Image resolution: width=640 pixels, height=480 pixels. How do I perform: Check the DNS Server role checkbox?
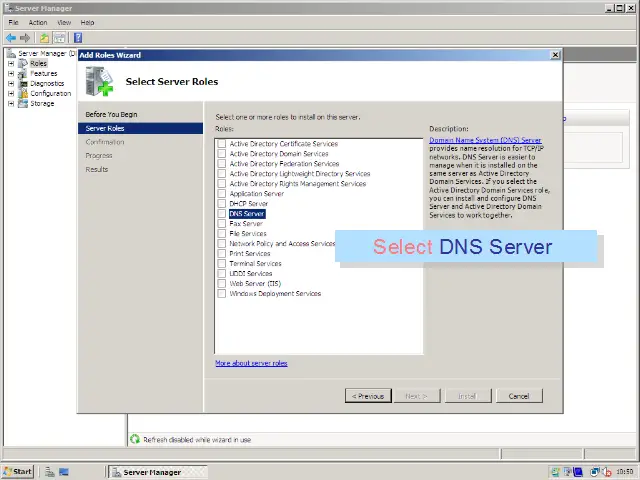tap(222, 214)
